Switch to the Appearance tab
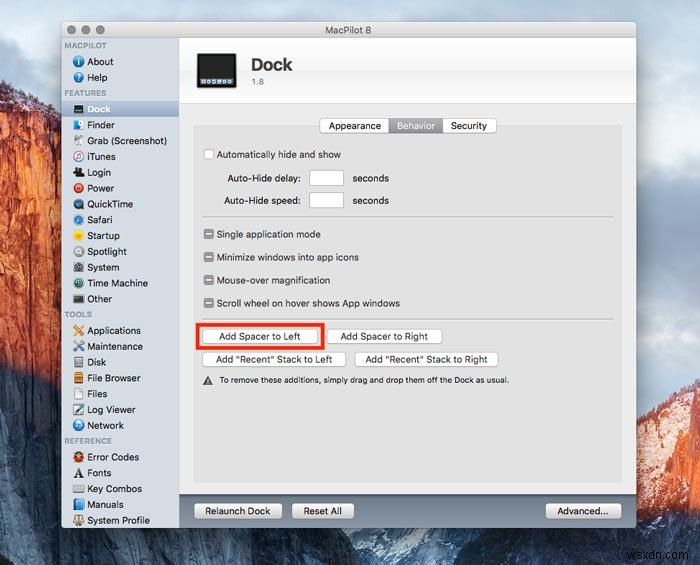Viewport: 700px width, 565px height. 354,126
